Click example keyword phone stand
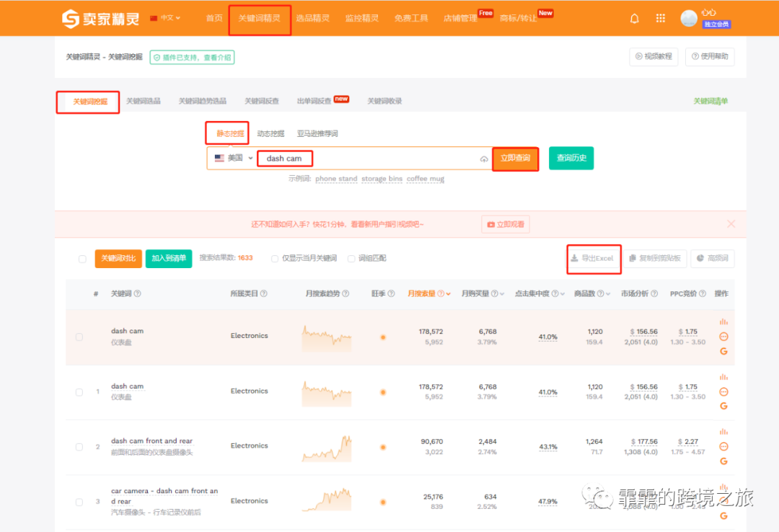 (336, 179)
